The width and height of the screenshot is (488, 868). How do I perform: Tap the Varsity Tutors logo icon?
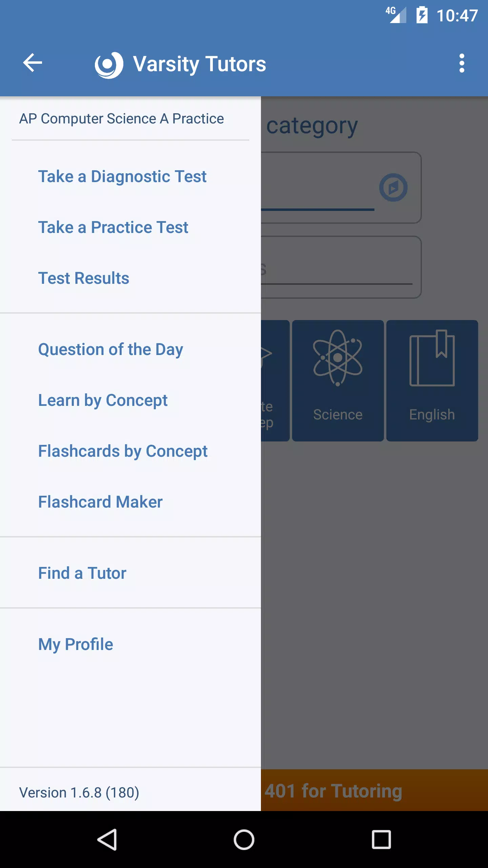(x=109, y=64)
